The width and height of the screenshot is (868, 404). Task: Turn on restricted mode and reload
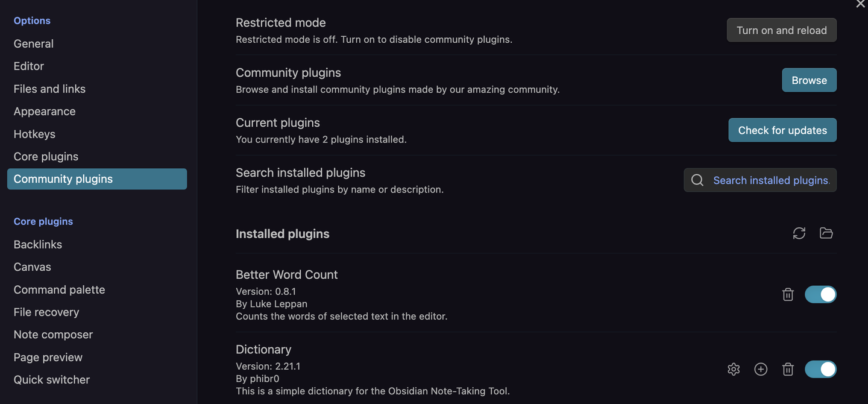point(781,30)
